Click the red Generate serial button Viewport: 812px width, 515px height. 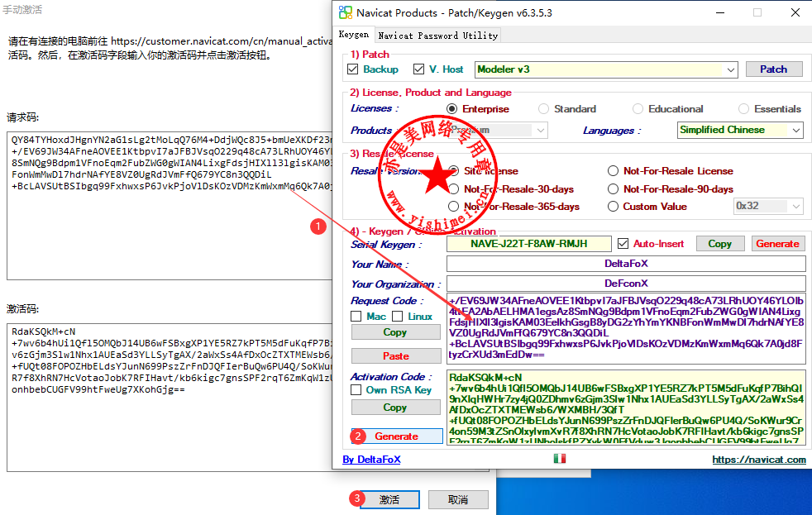[777, 244]
